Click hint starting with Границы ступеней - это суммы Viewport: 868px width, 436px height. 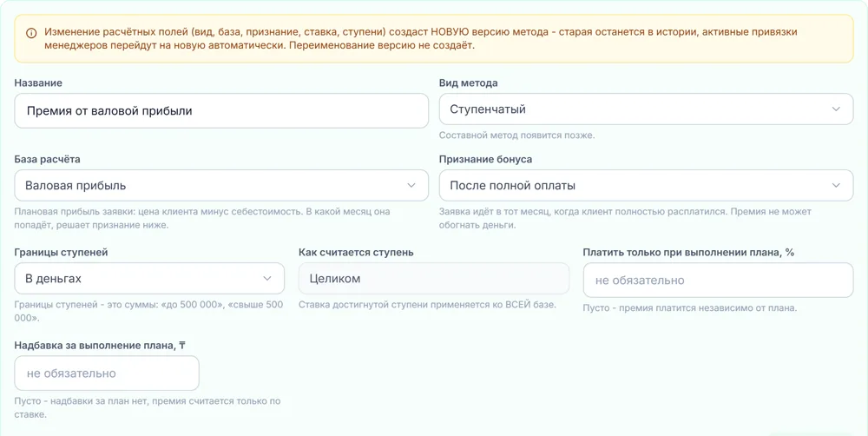pyautogui.click(x=148, y=311)
